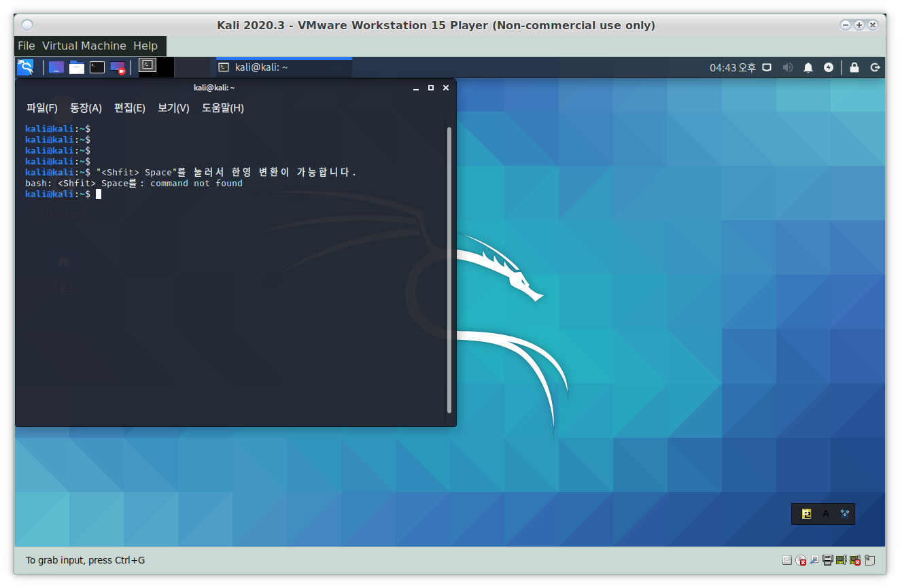900x588 pixels.
Task: Click the Hangul input method icon
Action: tap(807, 514)
